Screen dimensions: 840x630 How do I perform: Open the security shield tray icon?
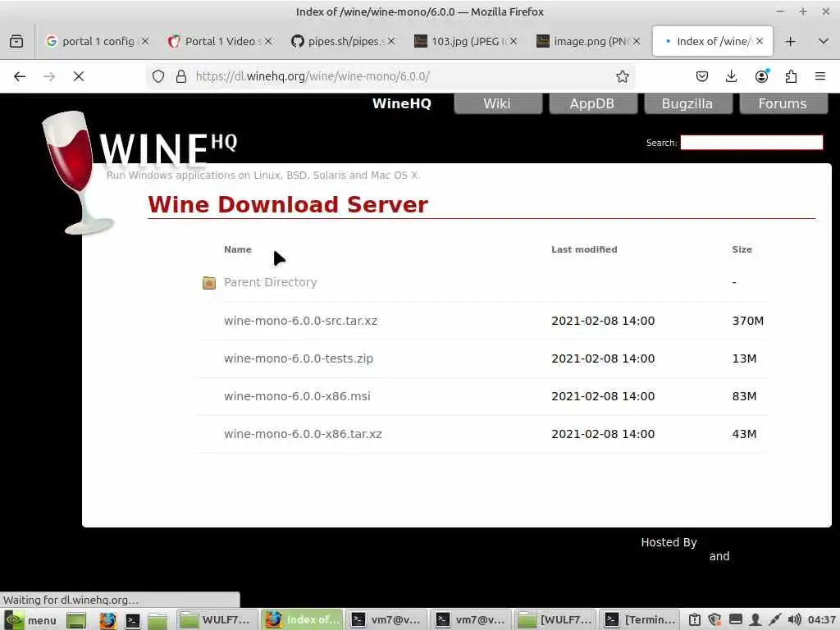(x=714, y=620)
